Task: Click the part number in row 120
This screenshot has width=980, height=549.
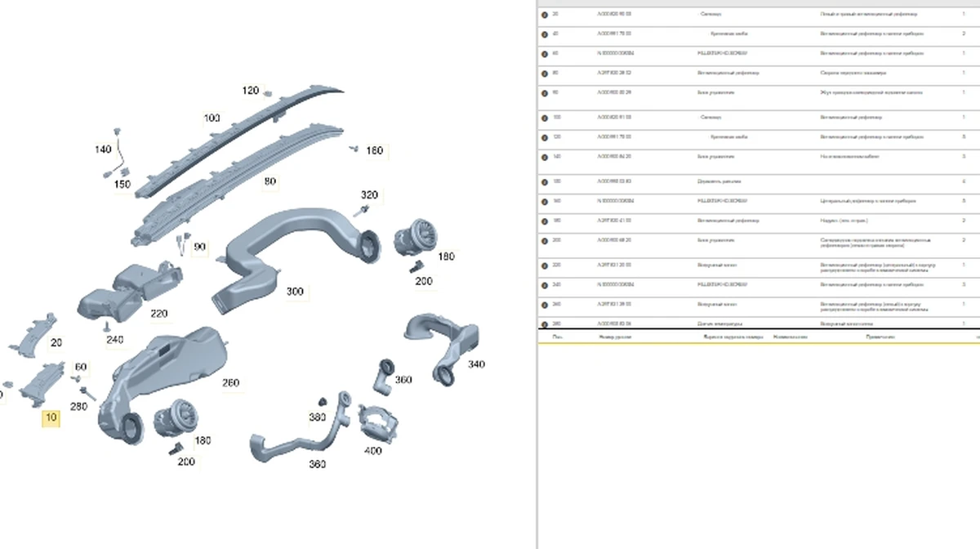Action: [x=614, y=137]
